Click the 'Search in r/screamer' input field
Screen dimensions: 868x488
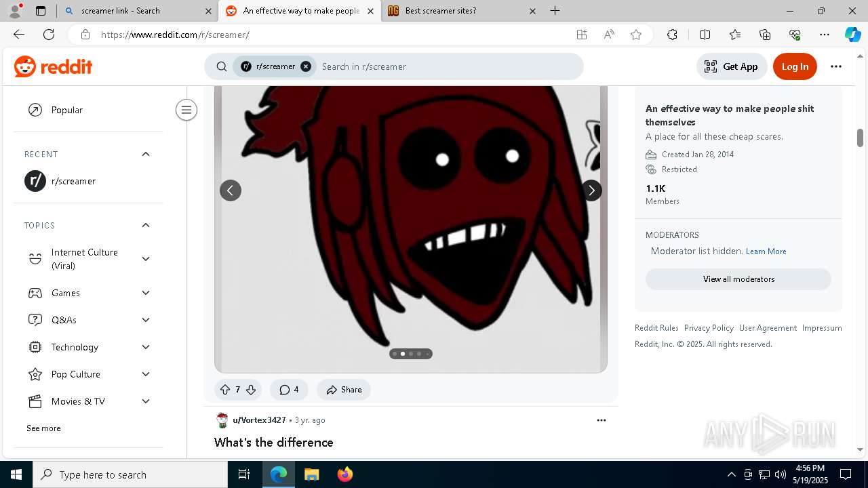[448, 66]
